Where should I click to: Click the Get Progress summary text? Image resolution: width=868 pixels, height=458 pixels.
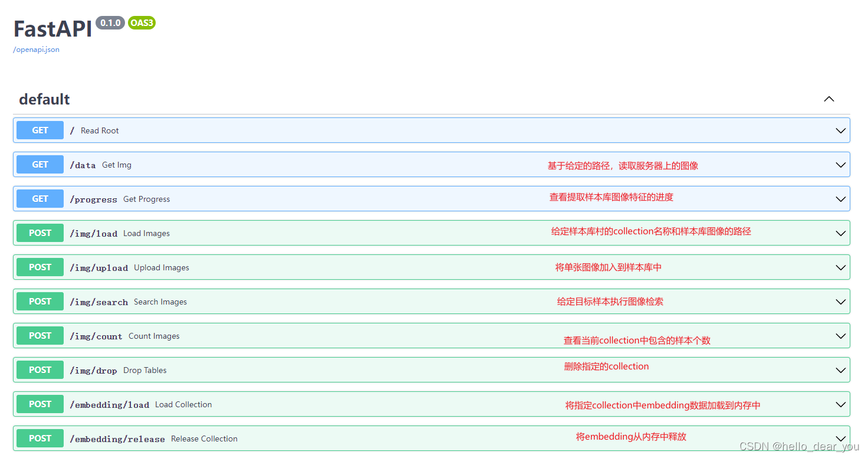tap(146, 199)
